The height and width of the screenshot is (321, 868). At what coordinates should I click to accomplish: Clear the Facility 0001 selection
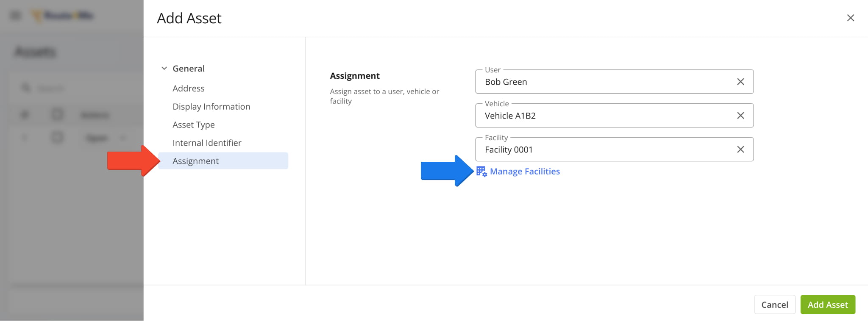(x=740, y=149)
